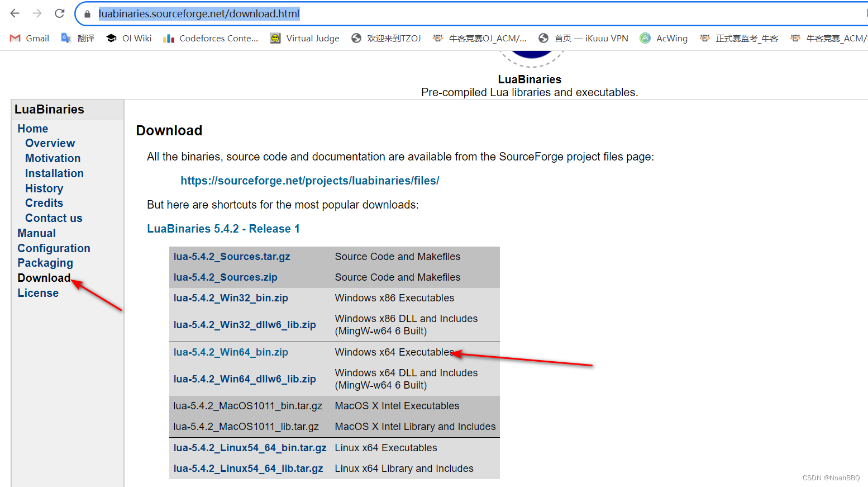Click the browser forward arrow
The image size is (868, 487).
[x=37, y=13]
